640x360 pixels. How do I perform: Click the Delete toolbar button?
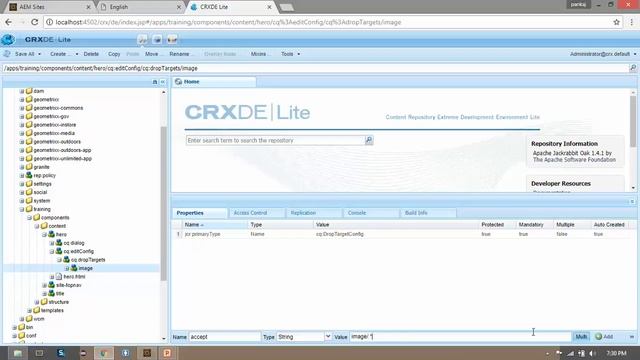91,54
